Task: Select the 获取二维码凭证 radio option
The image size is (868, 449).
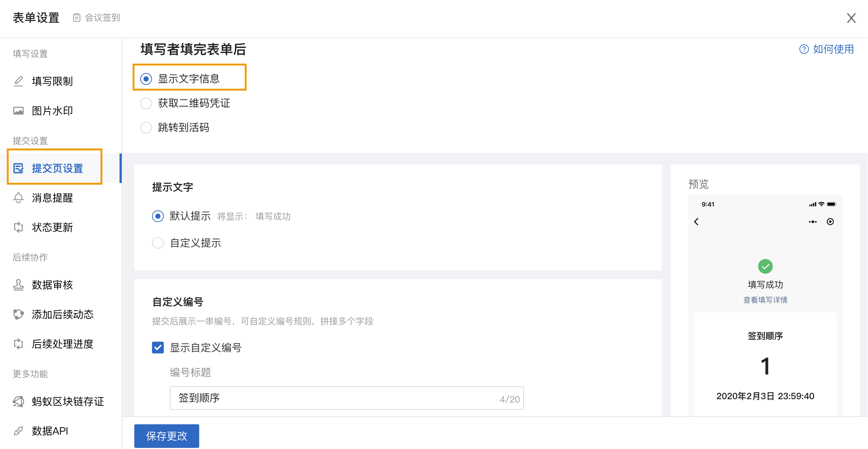Action: coord(146,103)
